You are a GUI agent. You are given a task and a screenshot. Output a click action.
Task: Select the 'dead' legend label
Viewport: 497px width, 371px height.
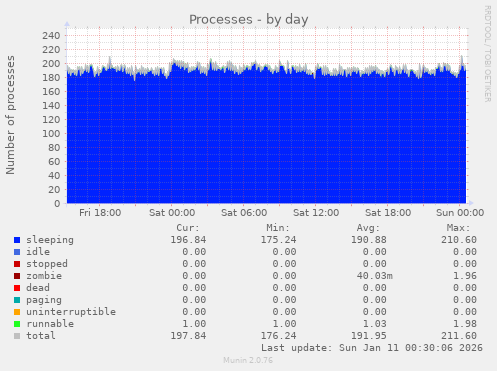click(x=38, y=288)
